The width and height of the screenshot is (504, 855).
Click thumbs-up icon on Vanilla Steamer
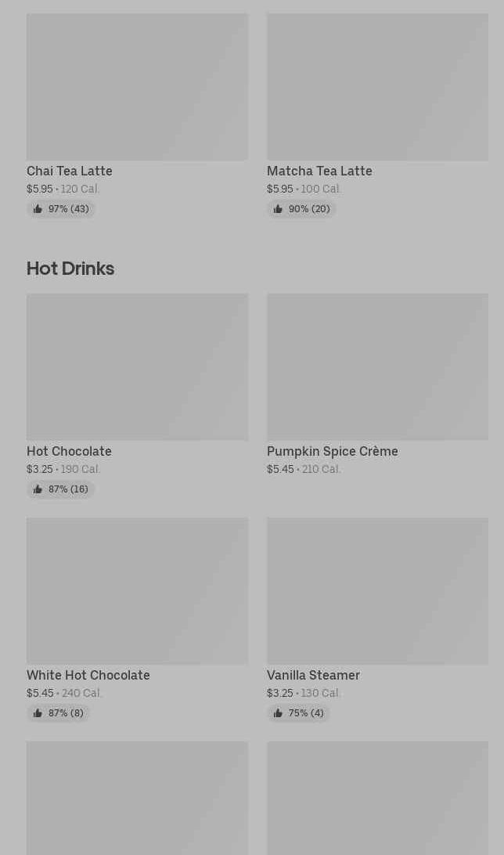278,713
